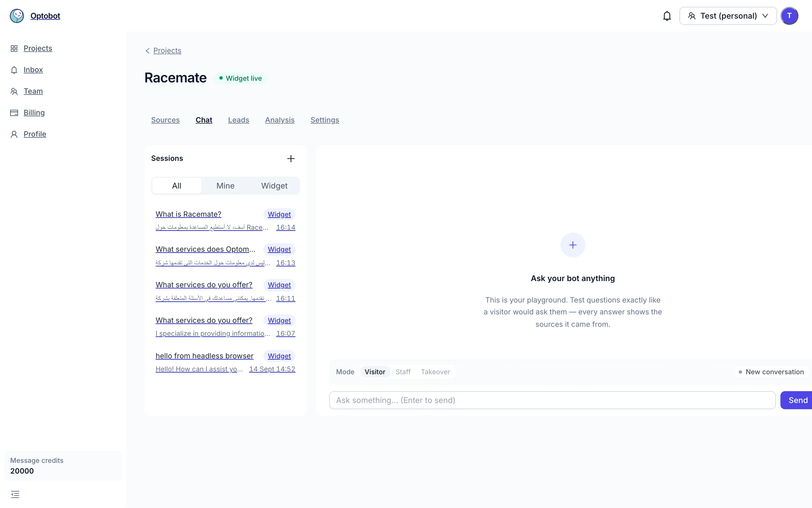Switch mode to Takeover
Viewport: 812px width, 508px height.
pyautogui.click(x=435, y=372)
